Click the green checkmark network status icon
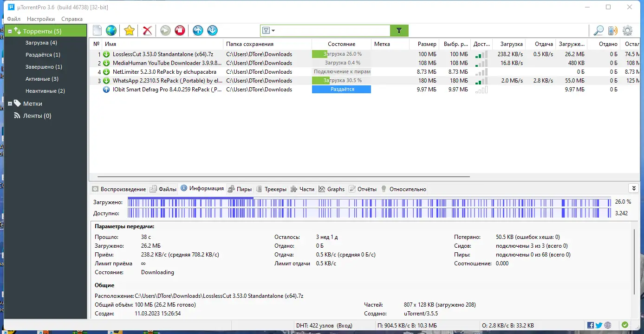The width and height of the screenshot is (644, 334). 625,325
